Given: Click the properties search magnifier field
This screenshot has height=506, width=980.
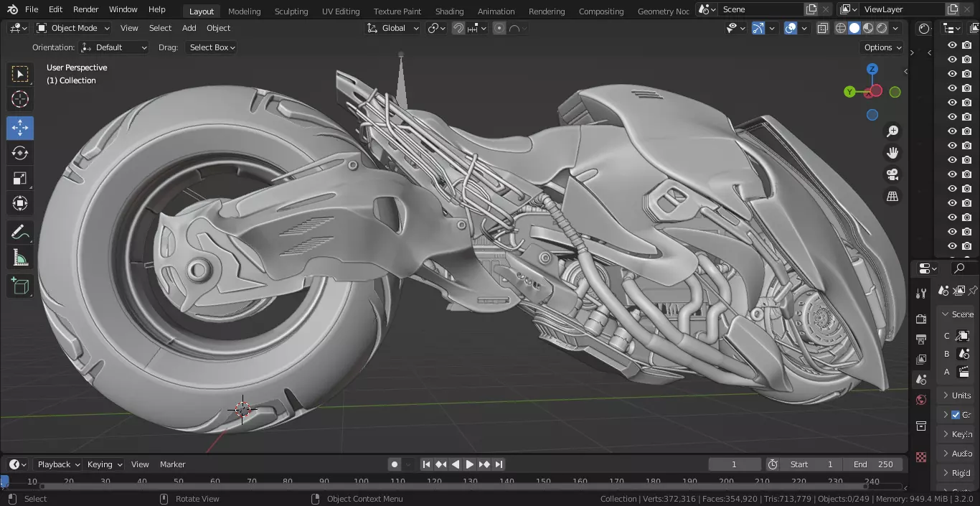Looking at the screenshot, I should (963, 268).
